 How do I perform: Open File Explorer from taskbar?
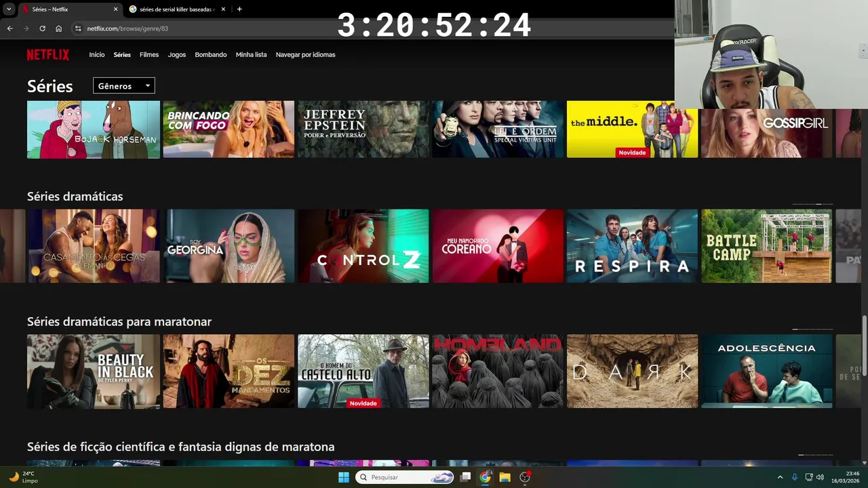505,477
